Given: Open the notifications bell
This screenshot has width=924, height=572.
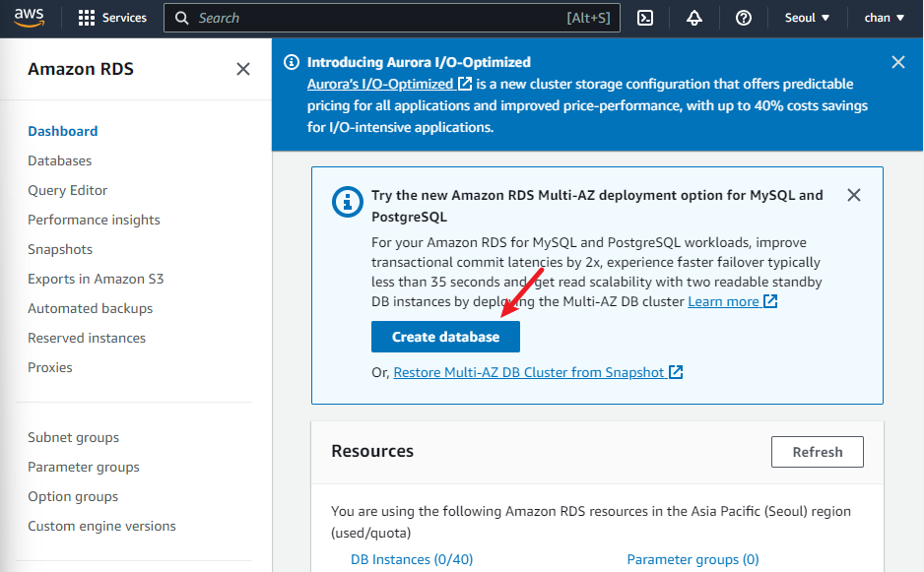Looking at the screenshot, I should 694,18.
